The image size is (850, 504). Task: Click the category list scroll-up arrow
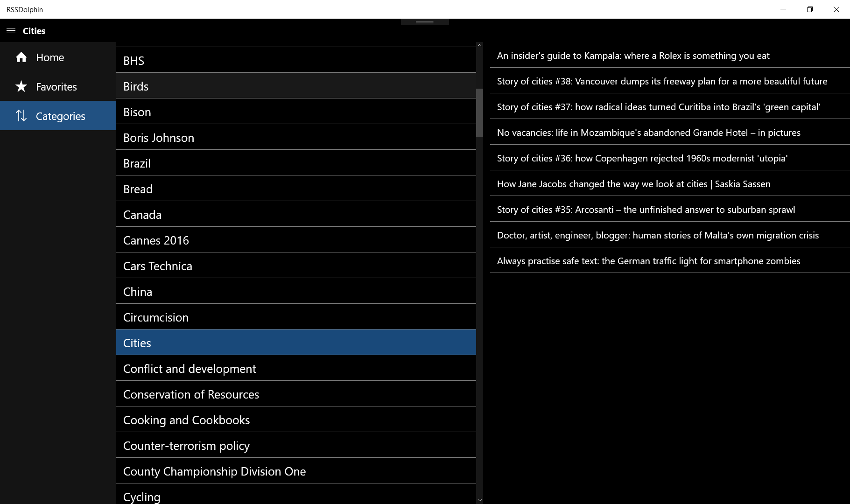(x=479, y=45)
